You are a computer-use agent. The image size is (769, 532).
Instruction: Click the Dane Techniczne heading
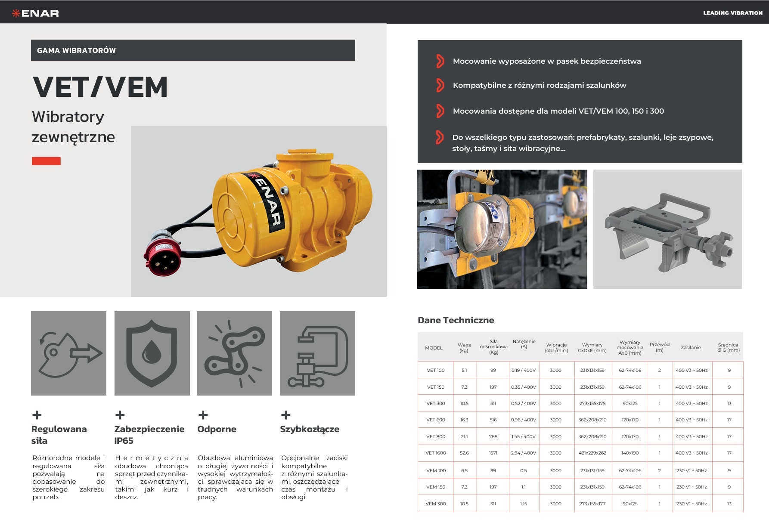[456, 320]
